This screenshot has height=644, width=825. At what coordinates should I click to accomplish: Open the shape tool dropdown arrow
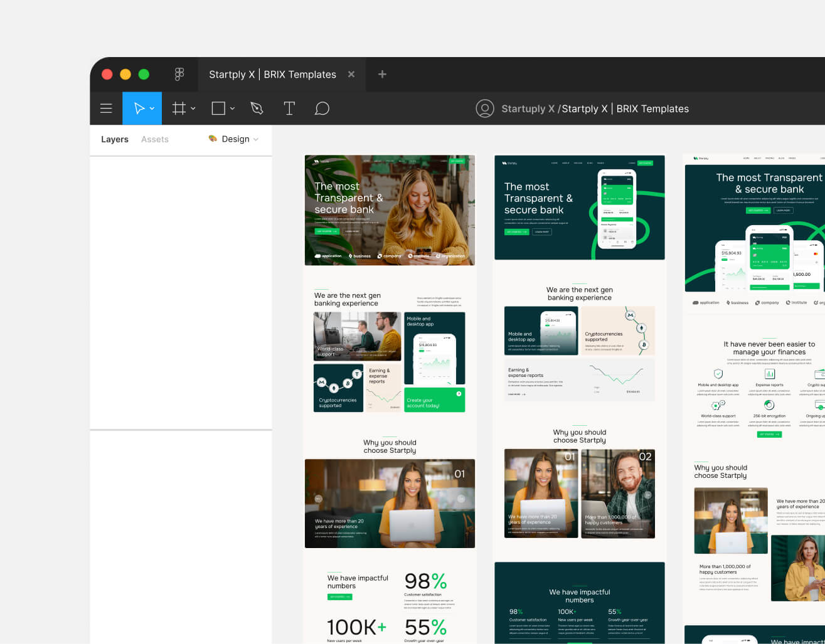click(x=232, y=108)
